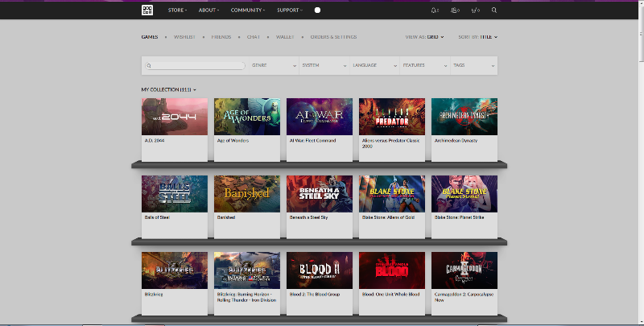Open Blood: One Unit Whole Blood cover

click(392, 270)
